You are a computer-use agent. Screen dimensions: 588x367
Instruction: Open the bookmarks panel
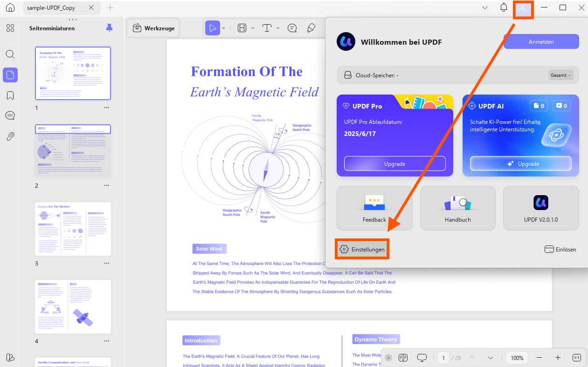coord(10,95)
